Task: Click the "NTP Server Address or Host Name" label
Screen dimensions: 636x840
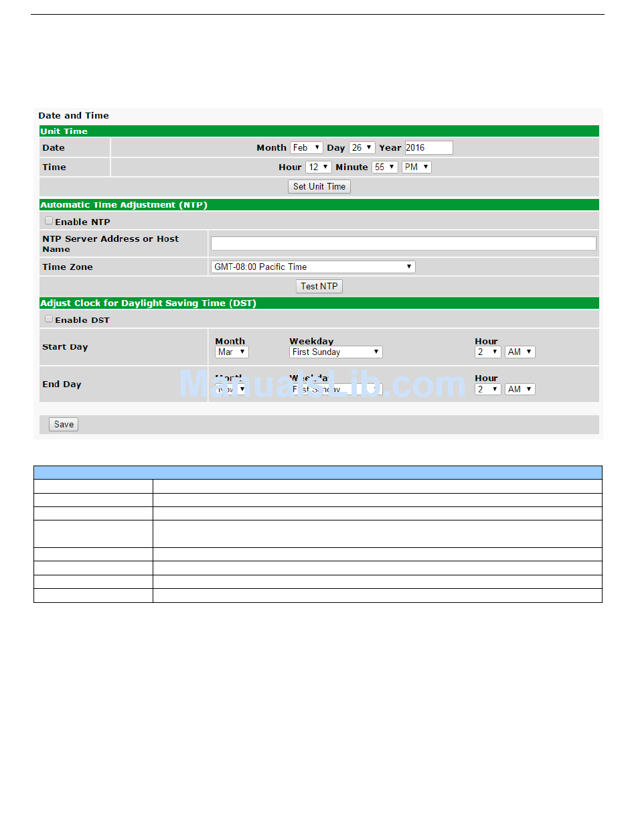Action: pos(110,244)
